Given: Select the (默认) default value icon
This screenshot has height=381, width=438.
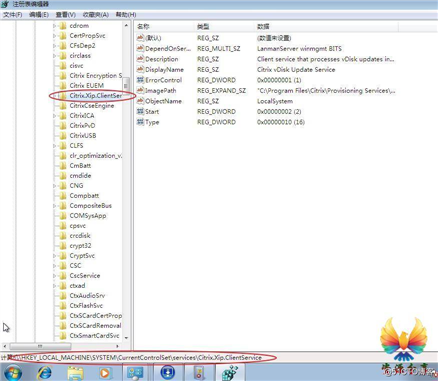Looking at the screenshot, I should 140,38.
